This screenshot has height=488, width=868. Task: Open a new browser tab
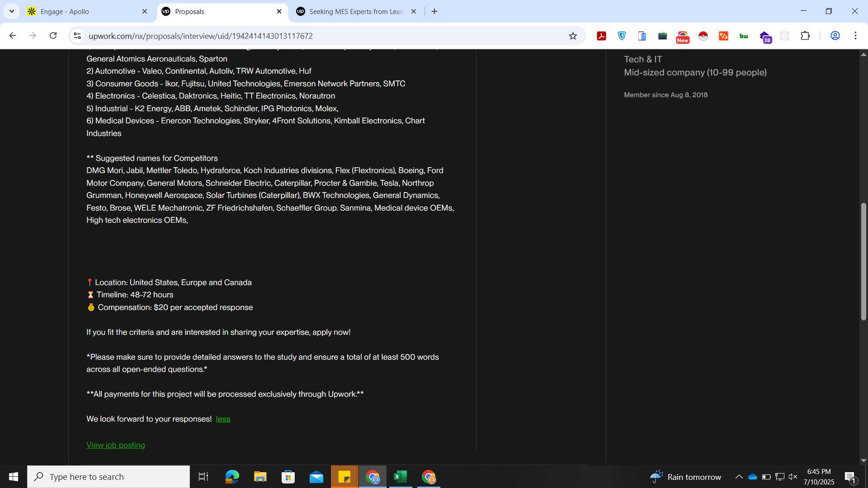tap(434, 11)
